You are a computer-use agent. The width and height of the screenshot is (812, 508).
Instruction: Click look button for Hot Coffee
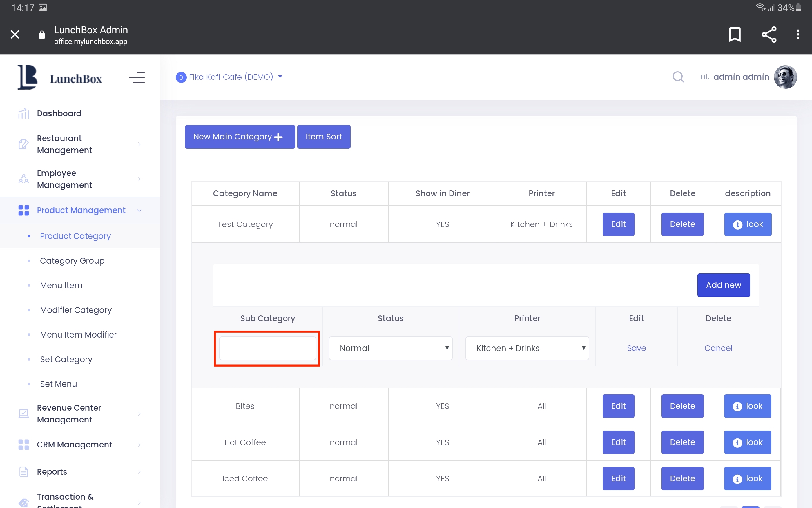(x=747, y=442)
